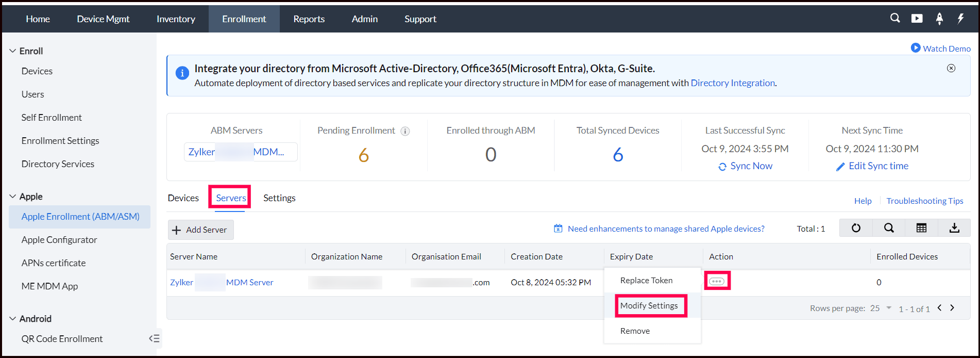Switch to the Settings tab
This screenshot has height=358, width=980.
(279, 198)
